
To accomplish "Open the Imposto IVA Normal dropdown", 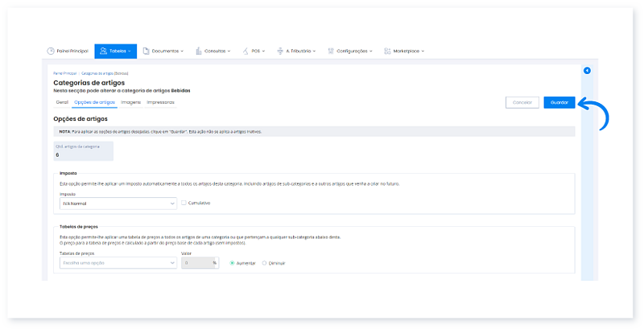I will pyautogui.click(x=118, y=204).
